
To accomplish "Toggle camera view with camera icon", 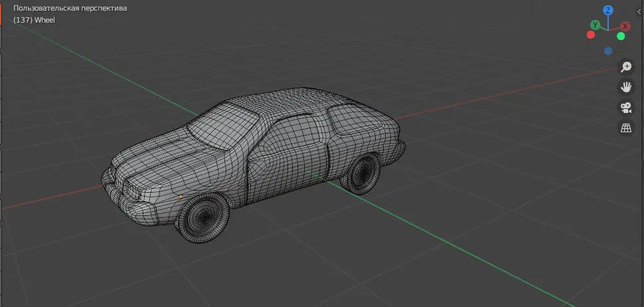I will click(625, 108).
